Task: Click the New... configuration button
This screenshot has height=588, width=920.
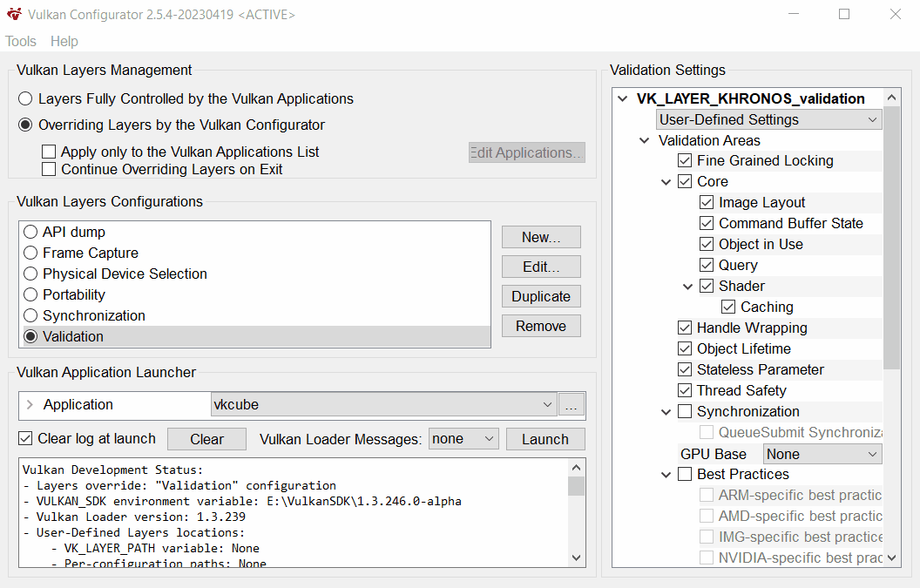Action: (x=541, y=237)
